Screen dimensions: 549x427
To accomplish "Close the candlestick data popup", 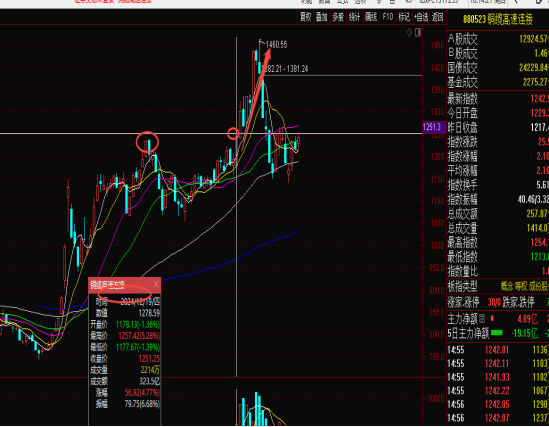I will tap(156, 285).
